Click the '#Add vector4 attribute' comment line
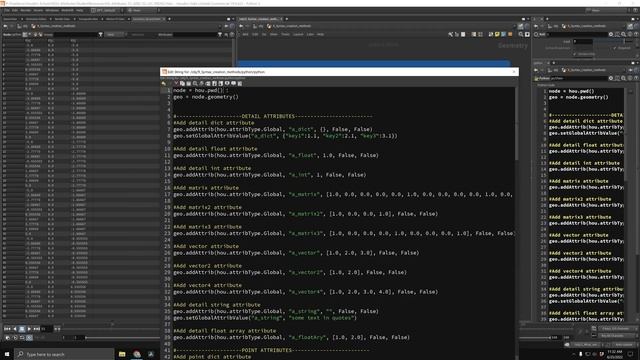 207,285
